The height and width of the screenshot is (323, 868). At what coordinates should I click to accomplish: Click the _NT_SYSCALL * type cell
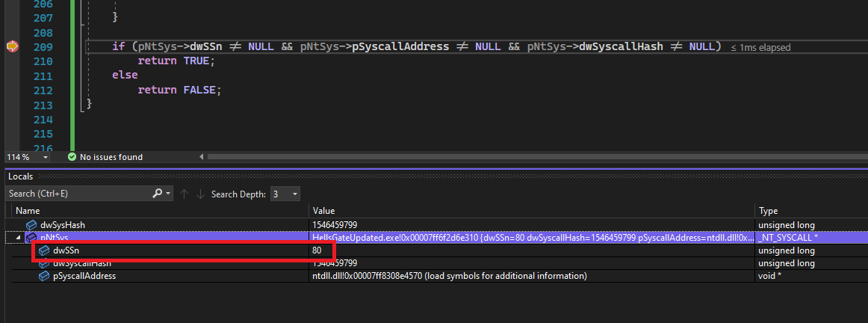788,238
